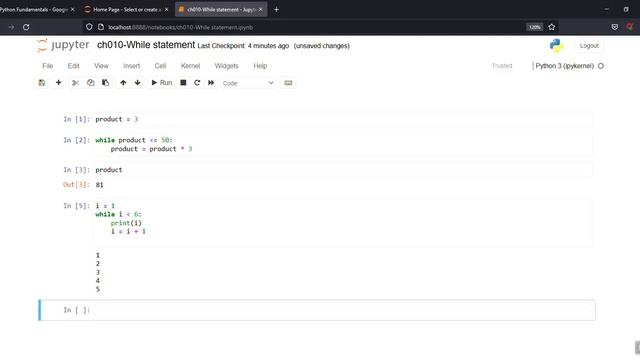Open the Edit menu
Image resolution: width=640 pixels, height=360 pixels.
73,66
